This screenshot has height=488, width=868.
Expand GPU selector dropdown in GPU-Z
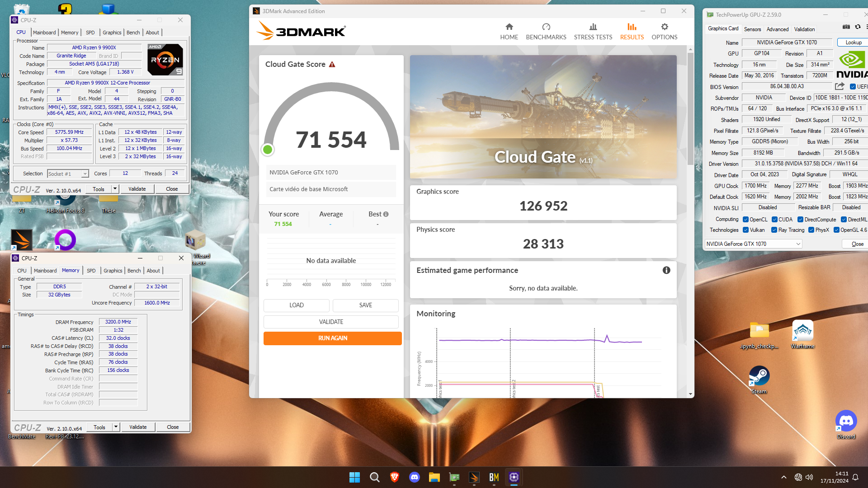[x=798, y=244]
